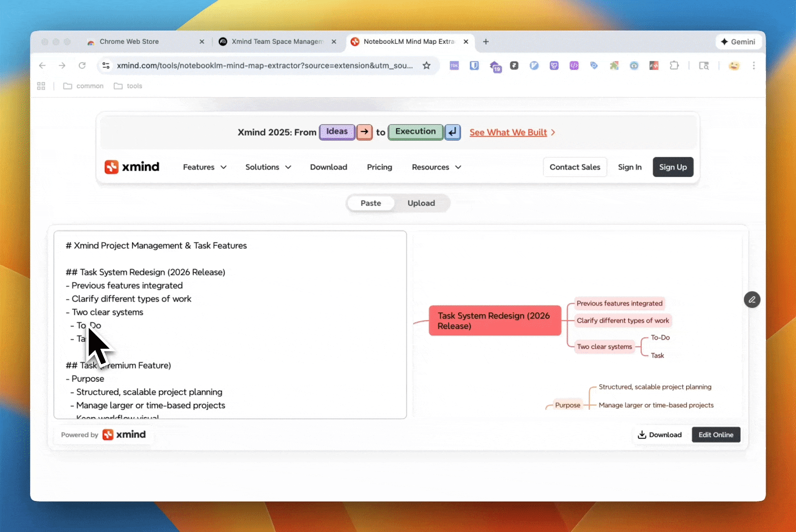Open the red and black extension icon

654,66
